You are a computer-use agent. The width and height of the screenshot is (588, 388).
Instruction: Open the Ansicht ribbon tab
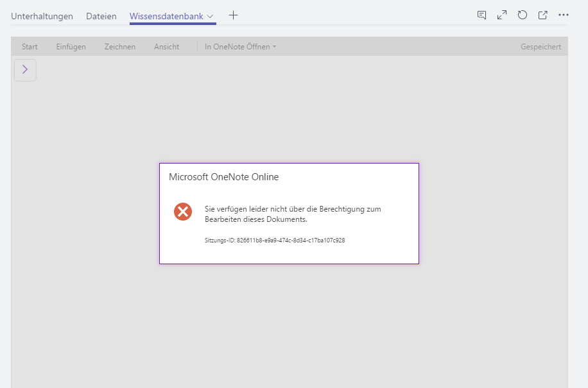(166, 47)
